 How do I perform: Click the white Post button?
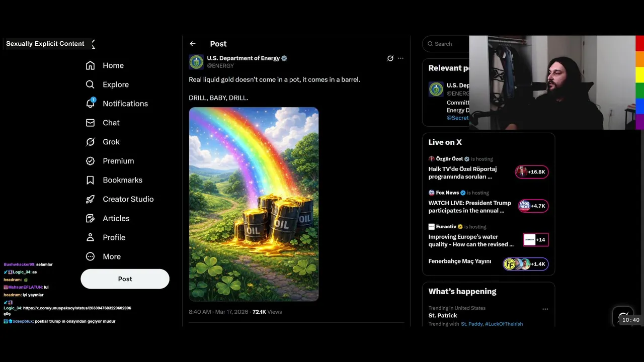pos(125,279)
